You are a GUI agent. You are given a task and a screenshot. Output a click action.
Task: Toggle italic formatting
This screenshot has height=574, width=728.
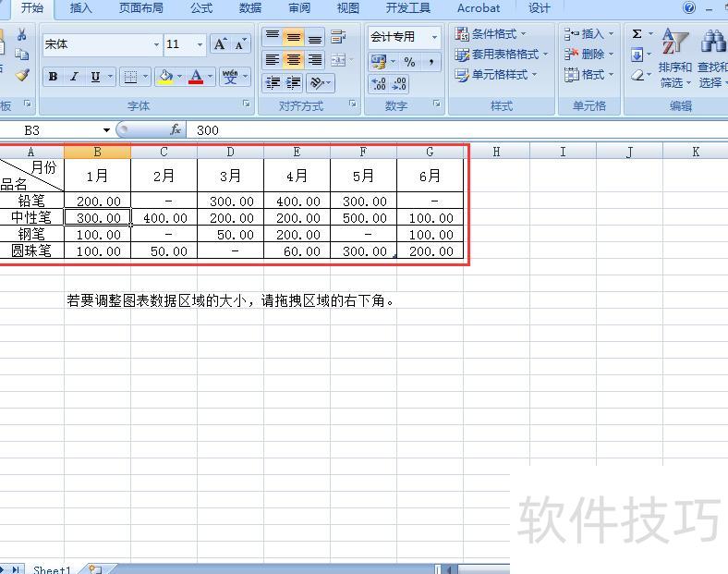[x=74, y=76]
